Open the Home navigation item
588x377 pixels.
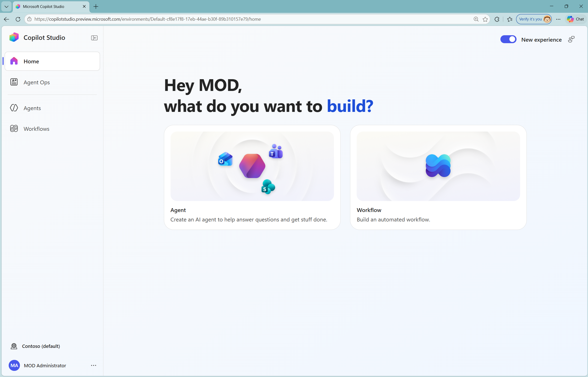point(52,61)
